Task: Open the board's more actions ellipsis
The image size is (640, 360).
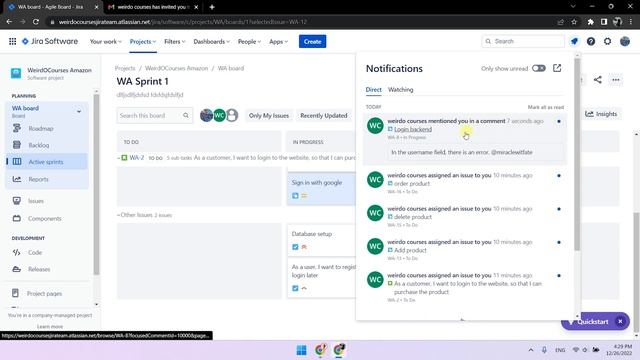Action: coord(616,80)
